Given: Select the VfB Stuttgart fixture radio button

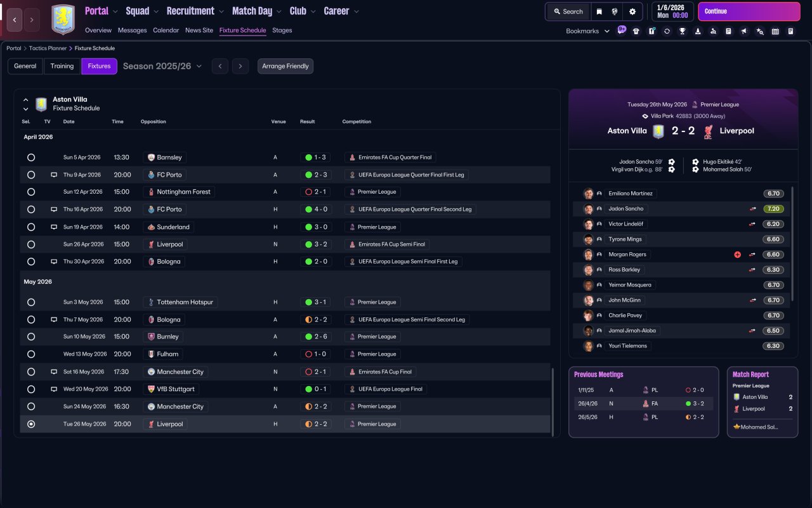Looking at the screenshot, I should click(x=31, y=389).
